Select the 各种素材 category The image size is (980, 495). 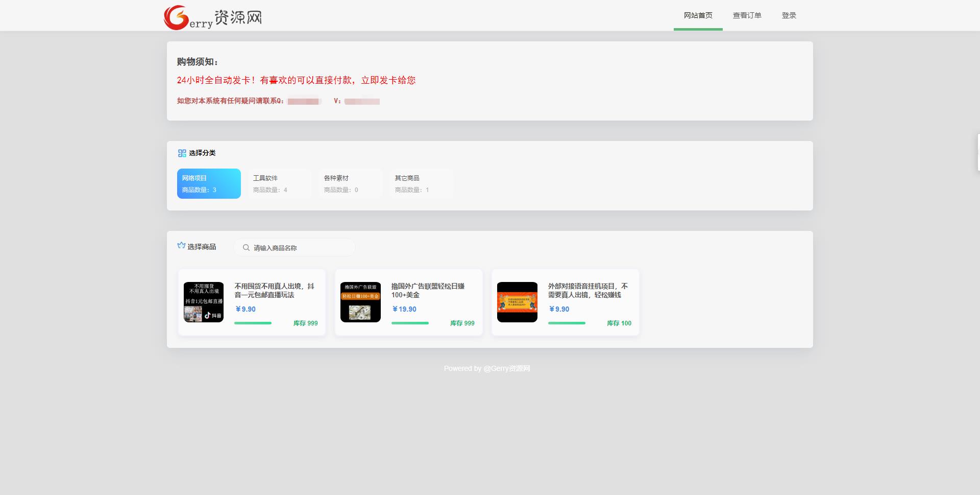tap(351, 183)
